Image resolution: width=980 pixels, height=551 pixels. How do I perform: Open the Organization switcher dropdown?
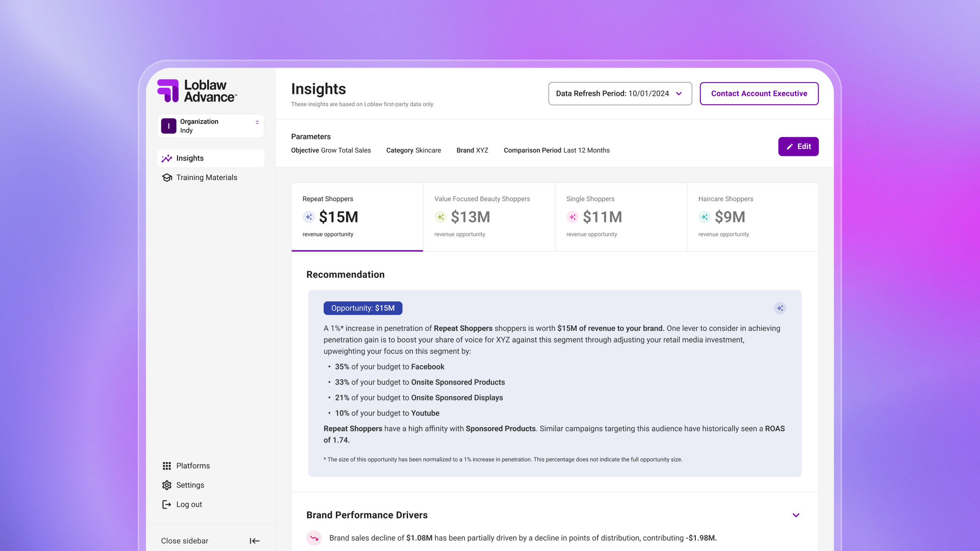257,122
